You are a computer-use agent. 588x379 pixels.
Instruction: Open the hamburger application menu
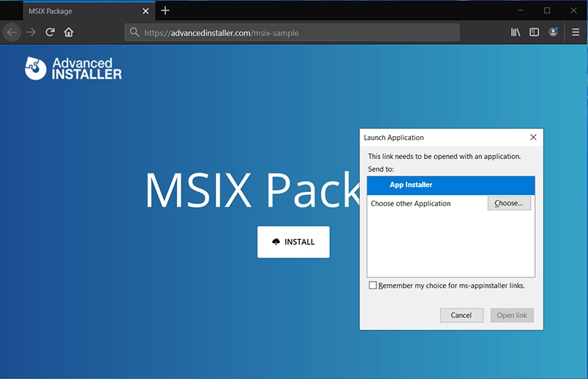576,32
